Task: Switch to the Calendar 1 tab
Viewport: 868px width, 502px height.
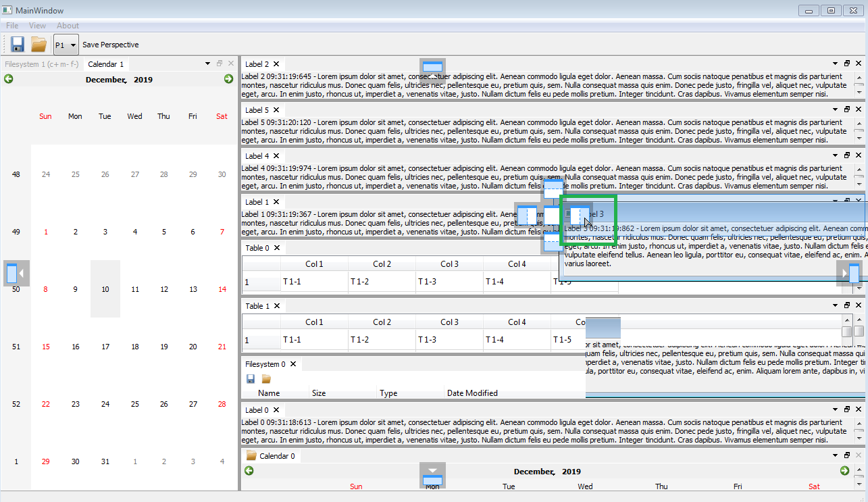Action: tap(105, 64)
